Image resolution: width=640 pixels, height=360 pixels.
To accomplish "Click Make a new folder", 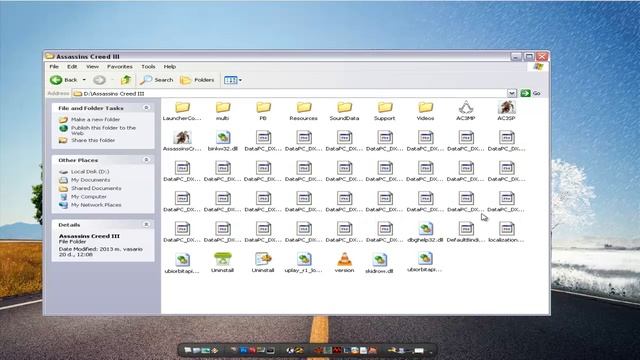I will pos(89,120).
